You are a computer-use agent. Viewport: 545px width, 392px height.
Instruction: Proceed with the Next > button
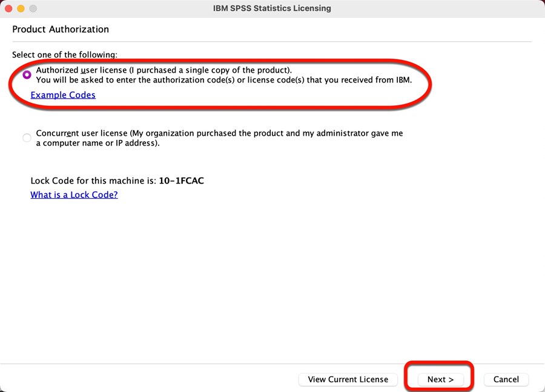(440, 379)
